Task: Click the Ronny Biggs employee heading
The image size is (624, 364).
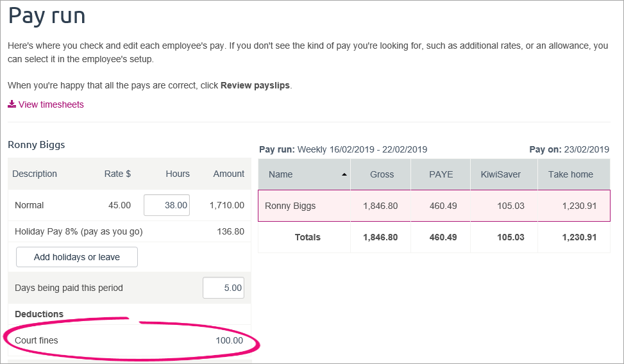Action: (x=36, y=145)
